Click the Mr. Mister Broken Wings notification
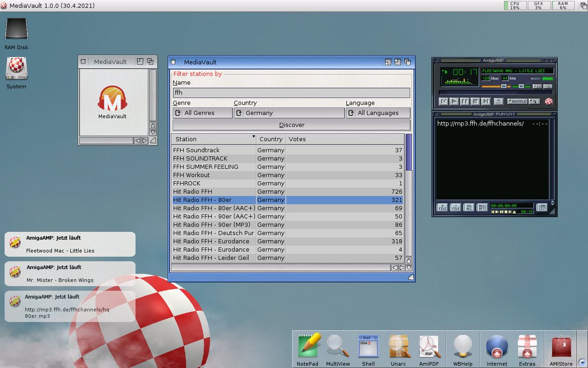Screen dimensions: 588x368 click(70, 274)
